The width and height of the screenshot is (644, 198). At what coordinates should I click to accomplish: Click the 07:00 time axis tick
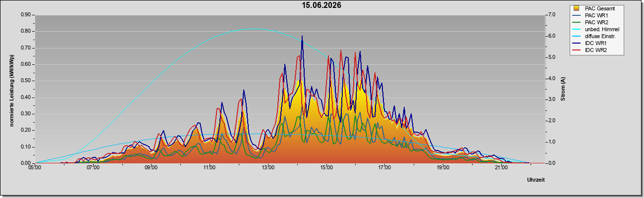click(93, 168)
